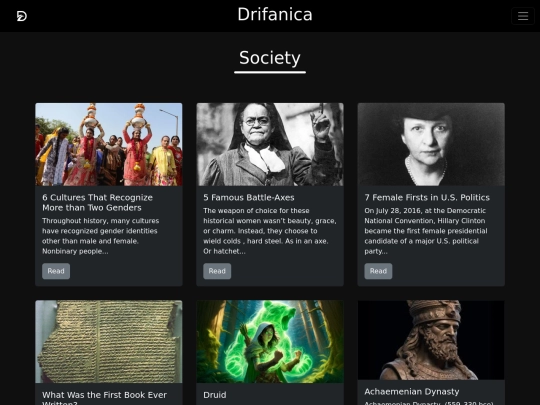Click the Hillary Clinton article description text
Screen dimensions: 540x405
coord(426,231)
